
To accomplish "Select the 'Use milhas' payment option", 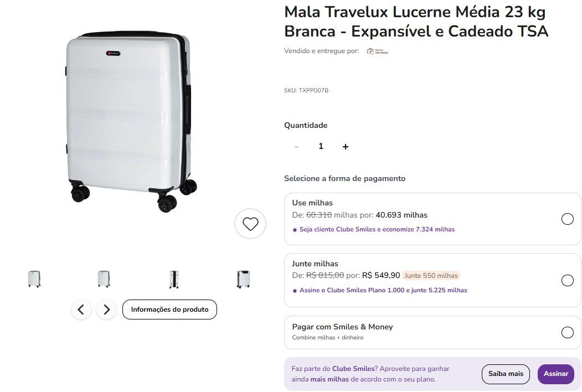I will click(x=567, y=219).
